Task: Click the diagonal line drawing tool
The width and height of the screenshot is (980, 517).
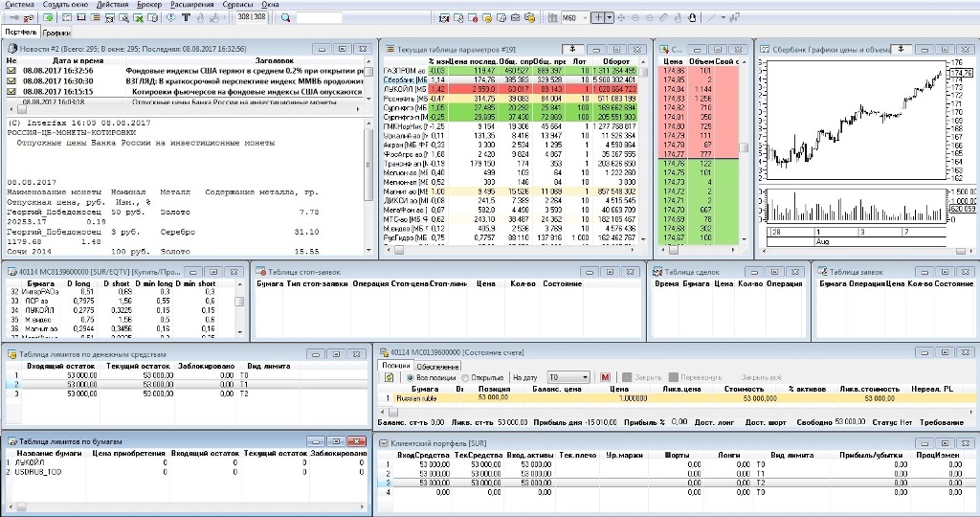Action: [x=711, y=17]
